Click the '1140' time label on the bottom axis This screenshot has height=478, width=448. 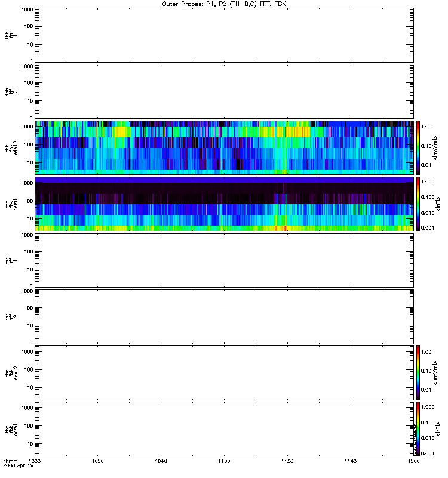pyautogui.click(x=351, y=461)
